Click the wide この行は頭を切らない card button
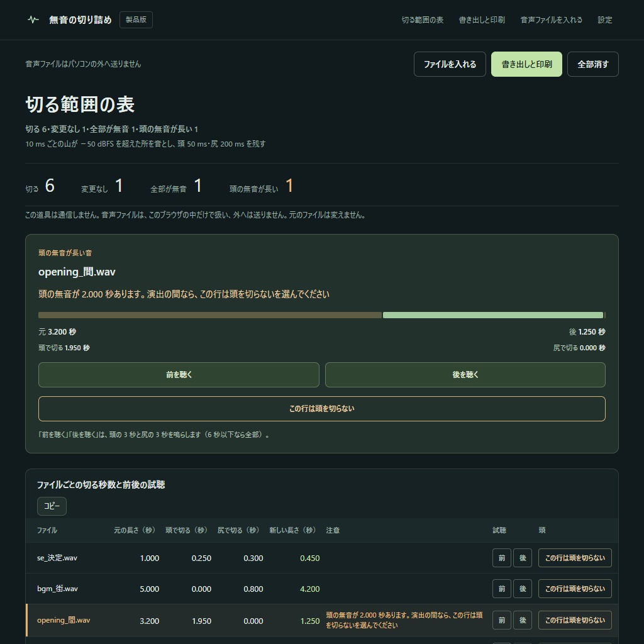Screen dimensions: 644x644 [x=322, y=409]
